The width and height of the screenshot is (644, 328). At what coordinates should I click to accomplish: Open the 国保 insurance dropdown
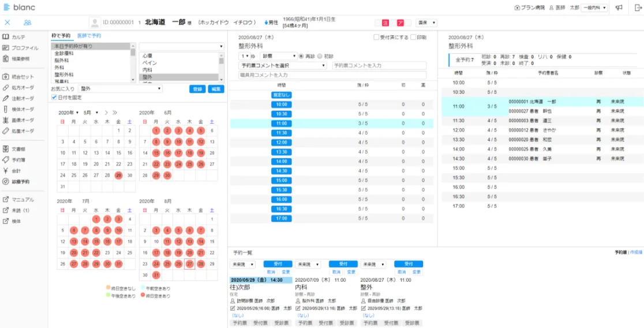[x=426, y=23]
